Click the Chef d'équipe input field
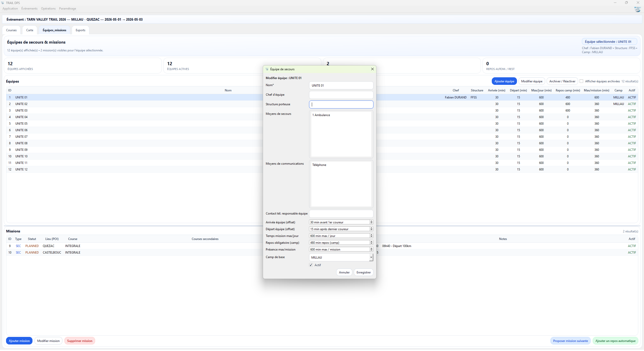The image size is (644, 351). coord(341,95)
